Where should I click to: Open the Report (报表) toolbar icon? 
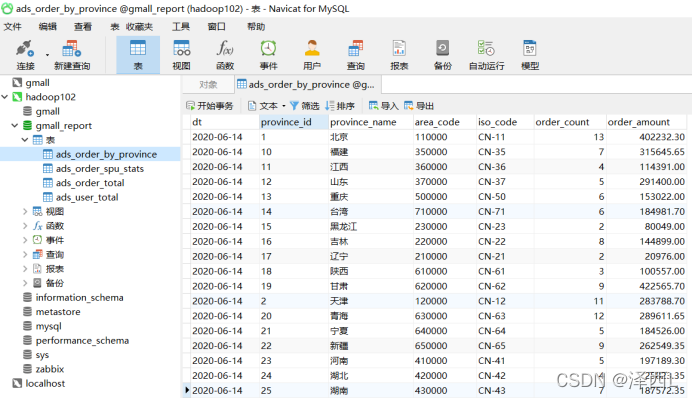click(399, 55)
